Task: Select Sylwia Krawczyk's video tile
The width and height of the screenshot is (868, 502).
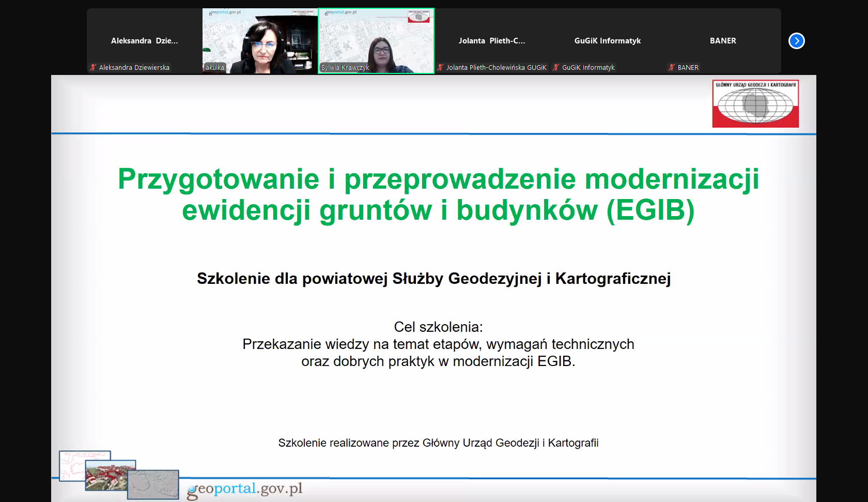Action: [x=376, y=40]
